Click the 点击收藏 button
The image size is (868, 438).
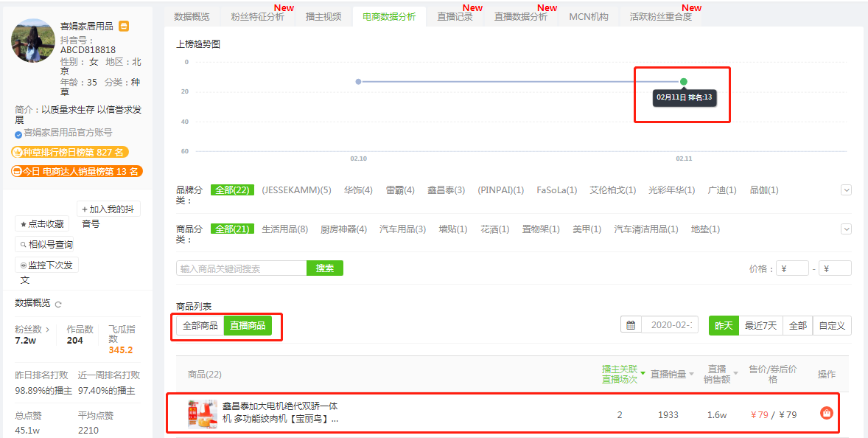(42, 224)
